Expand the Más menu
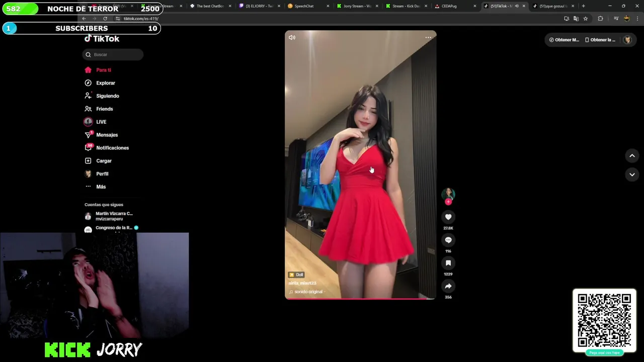644x362 pixels. [96, 187]
